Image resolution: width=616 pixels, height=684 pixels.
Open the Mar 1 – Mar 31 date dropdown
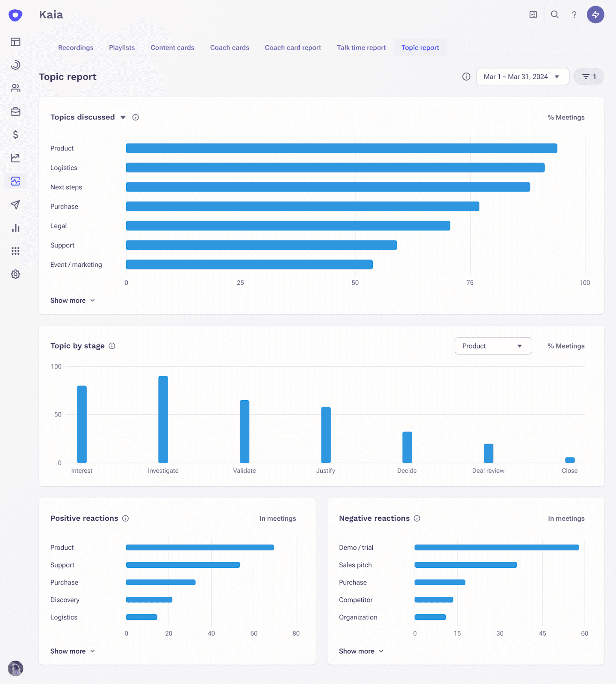522,77
